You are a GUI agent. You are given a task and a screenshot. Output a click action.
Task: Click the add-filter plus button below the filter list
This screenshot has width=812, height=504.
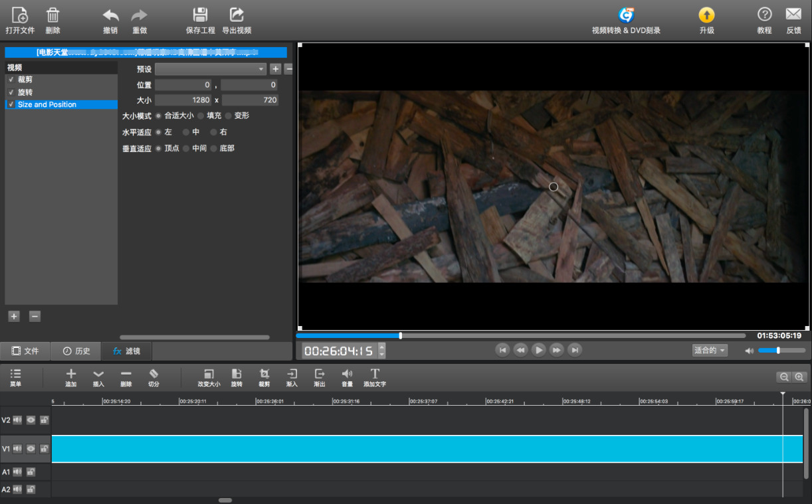[x=14, y=316]
